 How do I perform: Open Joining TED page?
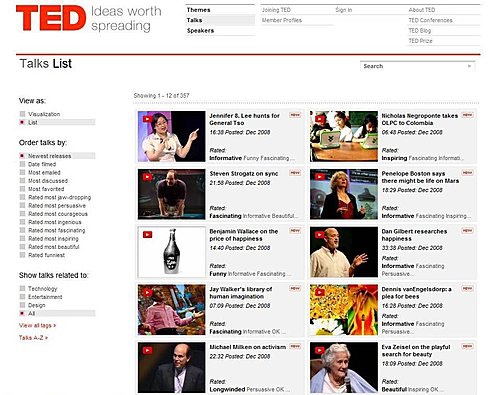pos(276,10)
